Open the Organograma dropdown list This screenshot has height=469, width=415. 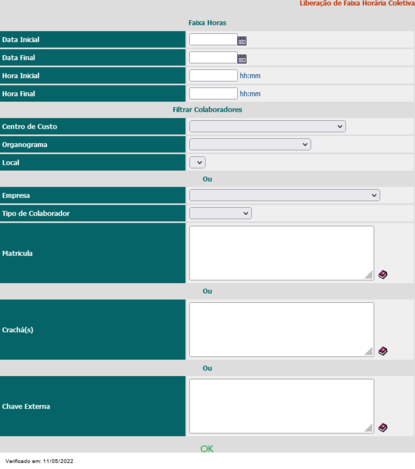pyautogui.click(x=250, y=144)
